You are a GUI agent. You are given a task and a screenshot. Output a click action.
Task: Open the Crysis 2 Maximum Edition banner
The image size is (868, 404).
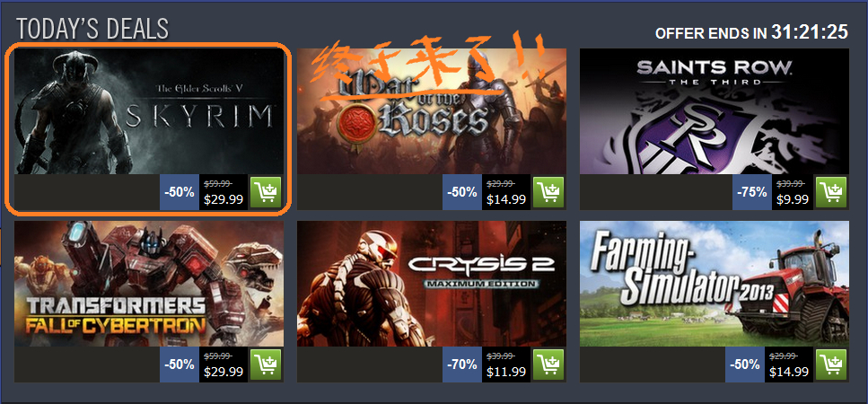[432, 284]
